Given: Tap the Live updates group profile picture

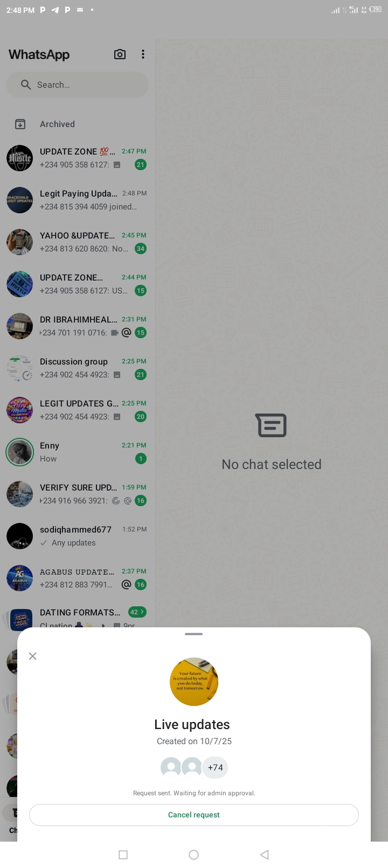Looking at the screenshot, I should click(x=194, y=682).
